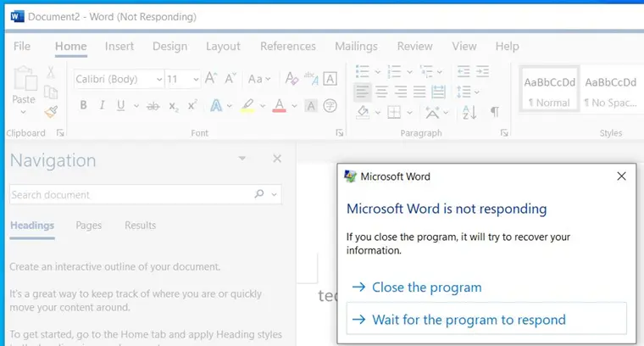Apply subscript formatting

[174, 106]
